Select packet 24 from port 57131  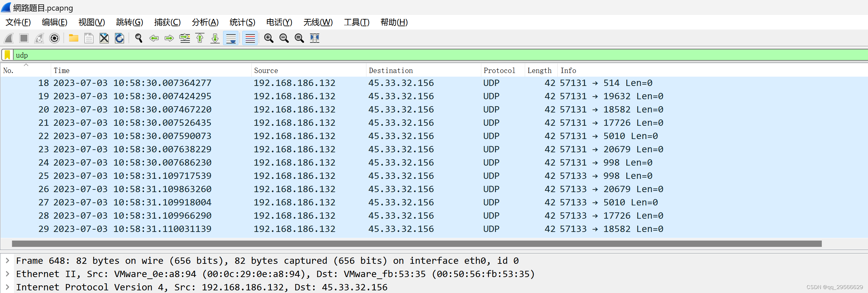click(434, 163)
